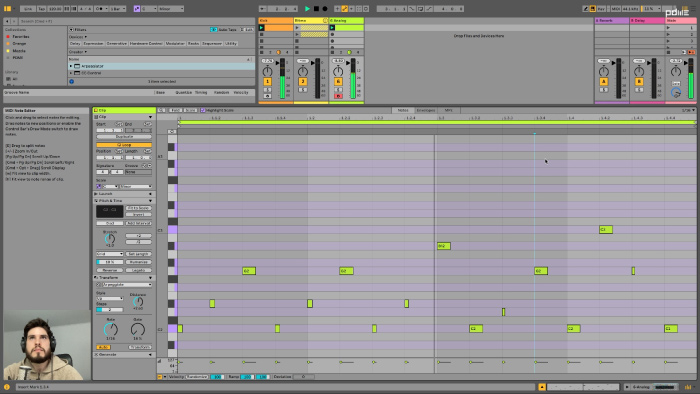Switch to the Envelopes tab
This screenshot has height=394, width=700.
pos(425,110)
